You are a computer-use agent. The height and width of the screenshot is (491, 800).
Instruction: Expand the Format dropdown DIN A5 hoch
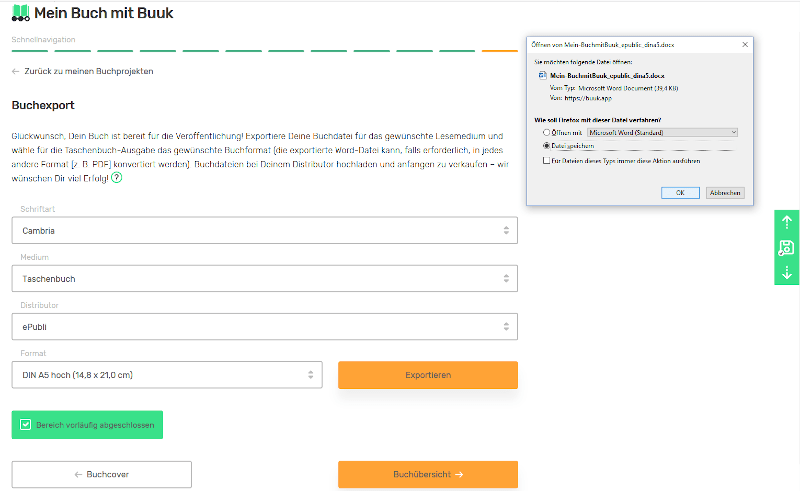(x=166, y=375)
